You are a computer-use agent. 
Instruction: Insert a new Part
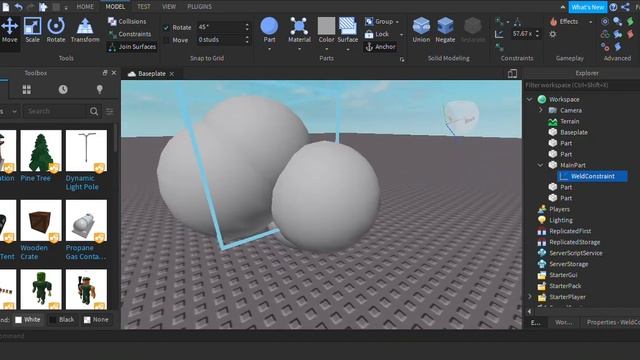(x=269, y=29)
